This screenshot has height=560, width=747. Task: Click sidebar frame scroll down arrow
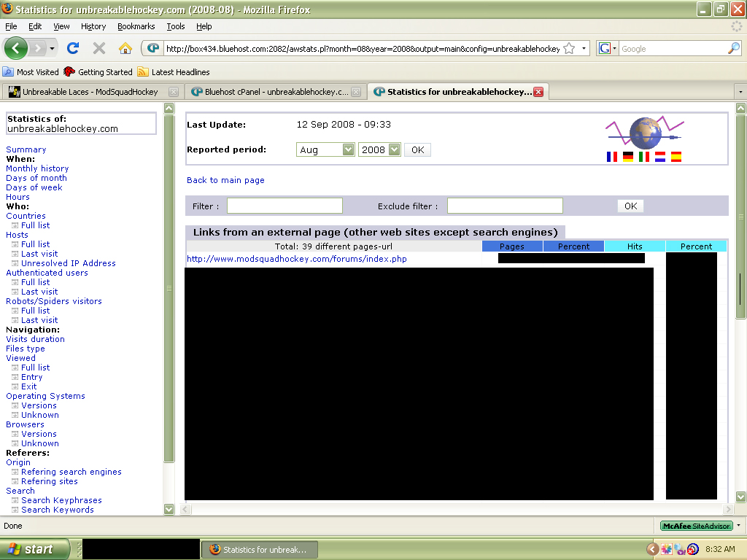(169, 509)
